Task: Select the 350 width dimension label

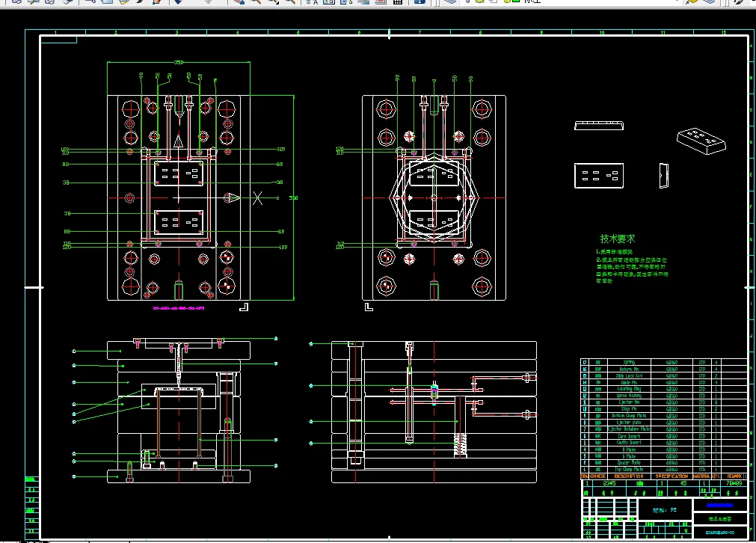Action: point(179,62)
